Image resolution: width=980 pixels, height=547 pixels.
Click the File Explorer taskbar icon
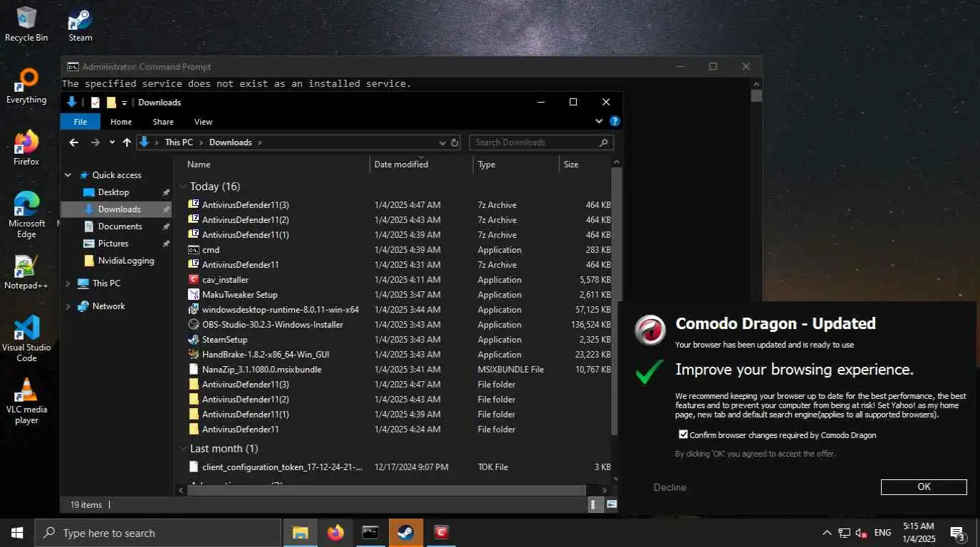click(x=301, y=533)
